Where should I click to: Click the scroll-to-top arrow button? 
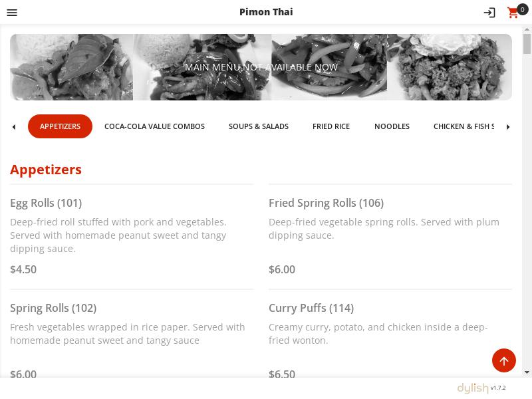(503, 360)
